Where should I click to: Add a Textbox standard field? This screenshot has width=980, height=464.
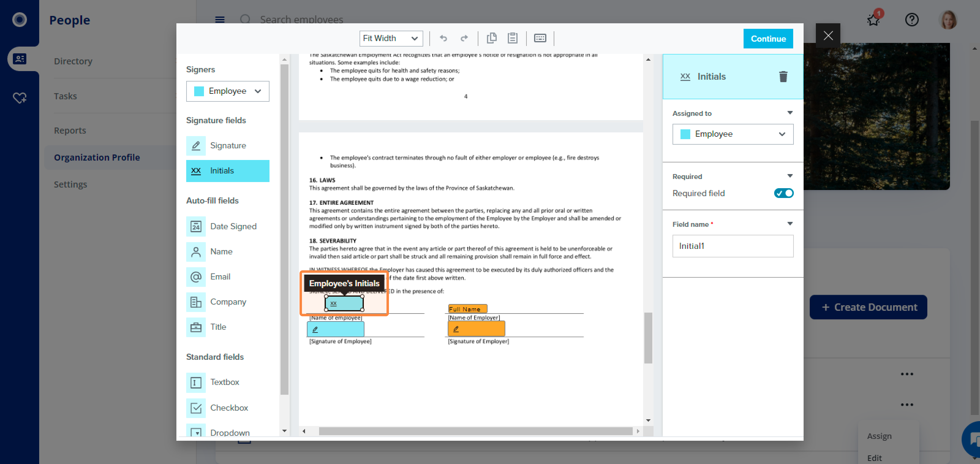pyautogui.click(x=228, y=382)
